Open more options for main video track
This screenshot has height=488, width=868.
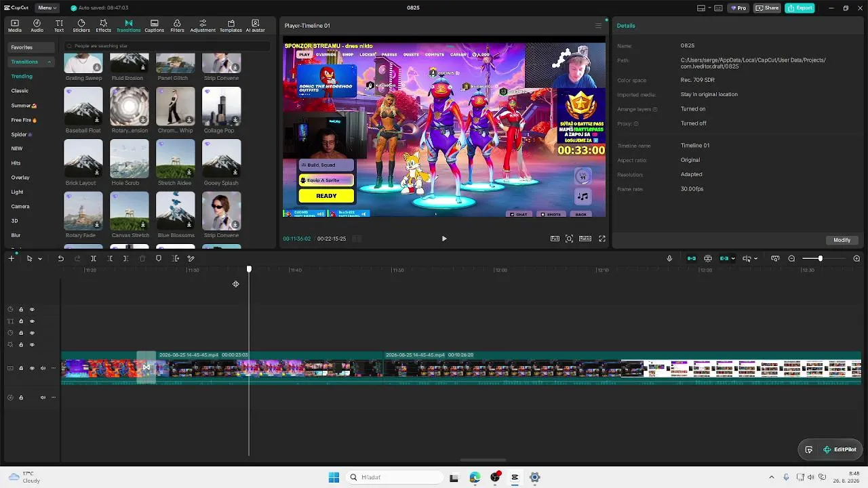click(x=54, y=368)
